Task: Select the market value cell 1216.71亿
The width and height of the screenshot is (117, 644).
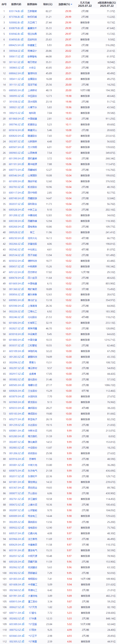Action: coord(110,340)
